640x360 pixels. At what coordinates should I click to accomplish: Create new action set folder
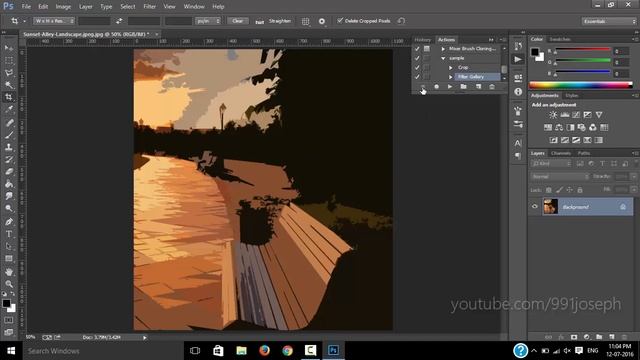tap(463, 87)
